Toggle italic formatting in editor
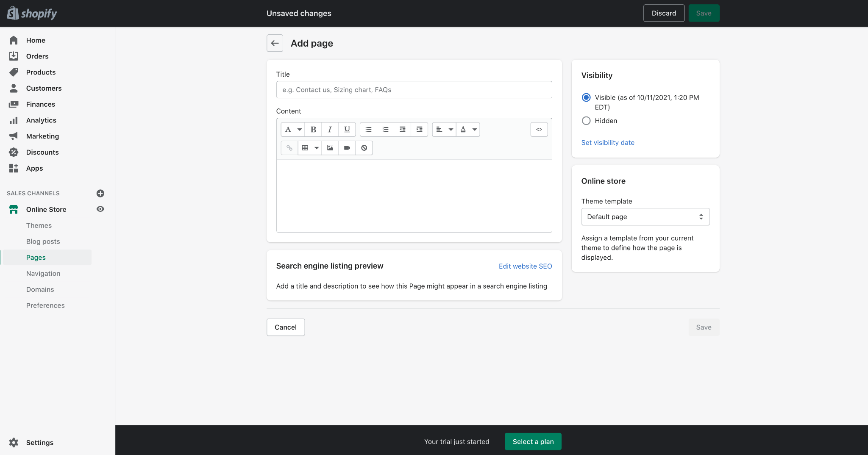Viewport: 868px width, 455px height. [330, 130]
